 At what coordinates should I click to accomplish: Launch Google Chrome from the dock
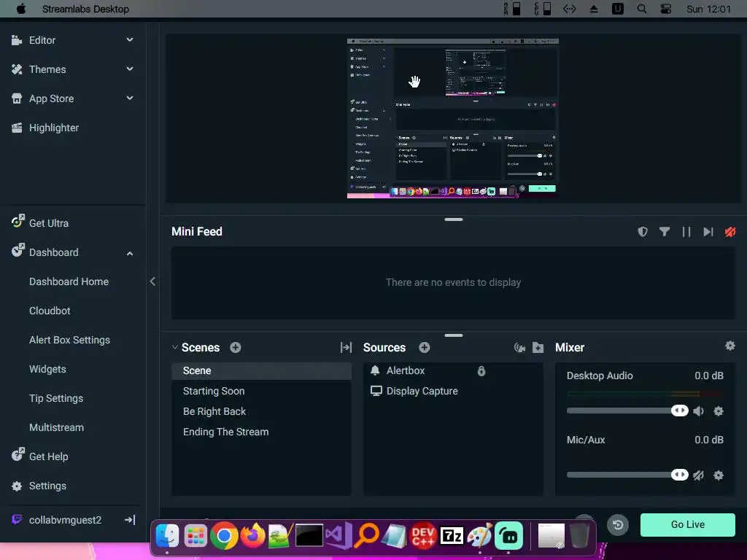coord(224,536)
